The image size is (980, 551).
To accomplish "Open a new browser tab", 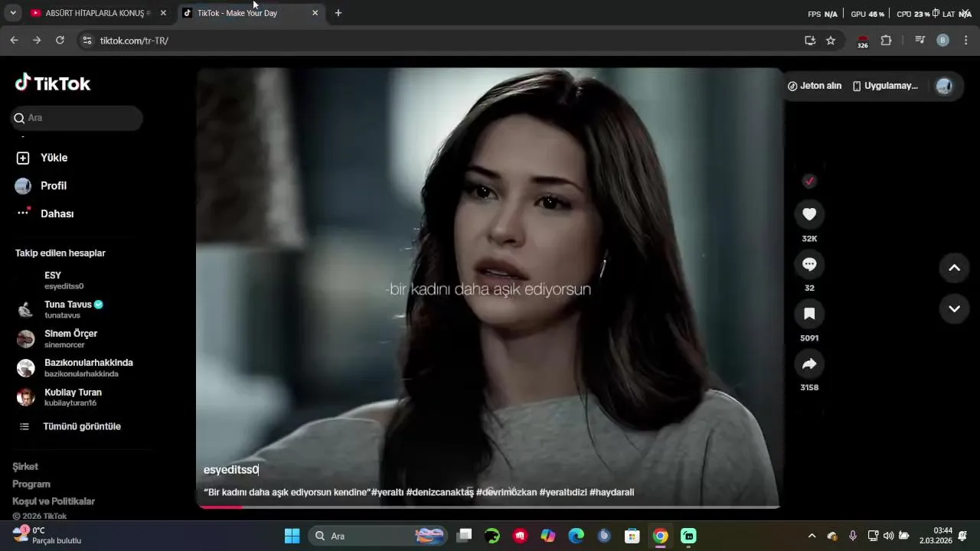I will (338, 13).
